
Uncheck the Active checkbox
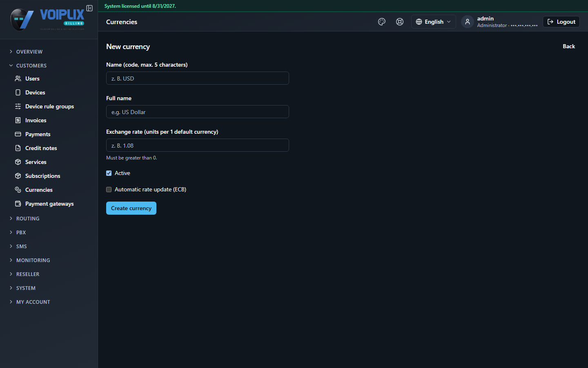(x=109, y=173)
